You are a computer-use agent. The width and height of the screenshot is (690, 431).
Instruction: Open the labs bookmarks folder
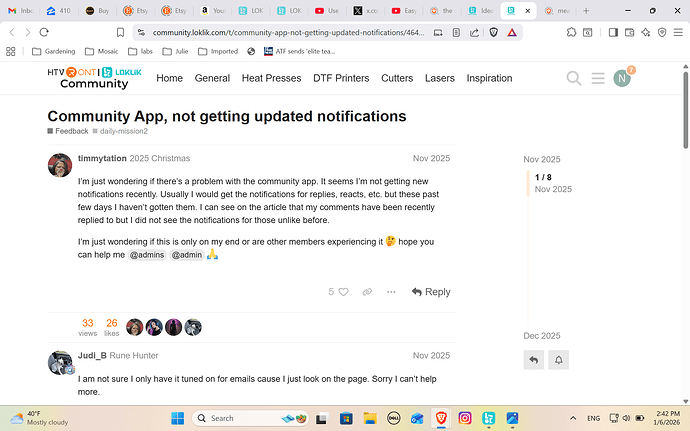[x=140, y=52]
